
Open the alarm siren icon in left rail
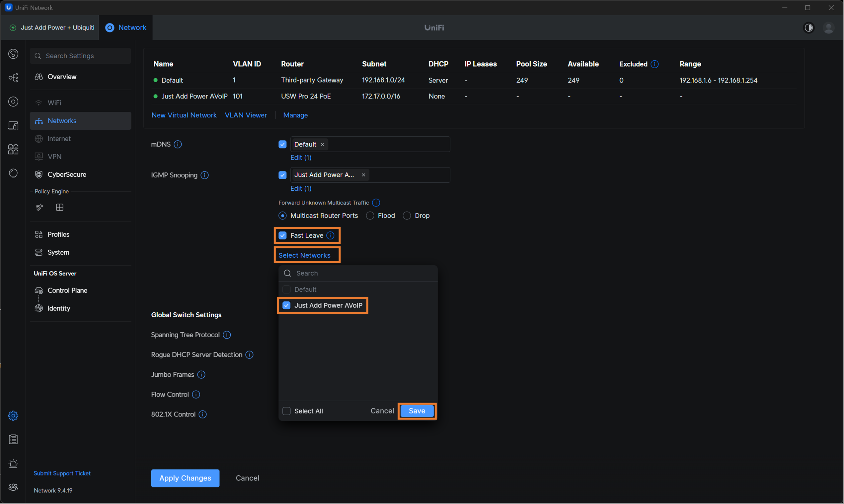tap(13, 463)
